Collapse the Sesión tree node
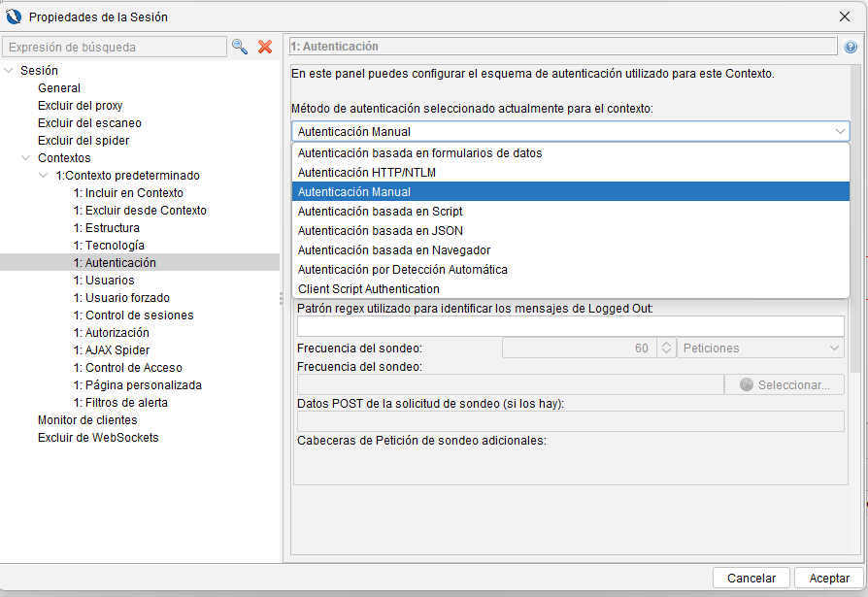868x597 pixels. pos(10,71)
